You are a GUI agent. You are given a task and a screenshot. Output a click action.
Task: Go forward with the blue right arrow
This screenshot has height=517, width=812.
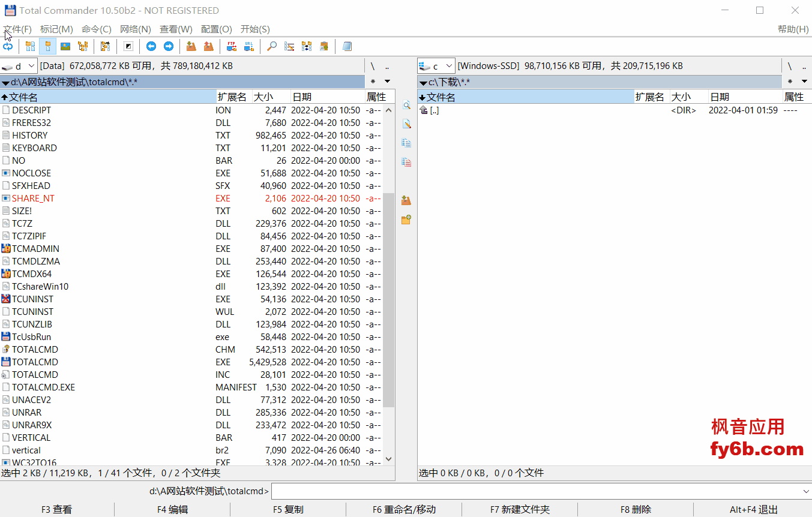(x=169, y=46)
